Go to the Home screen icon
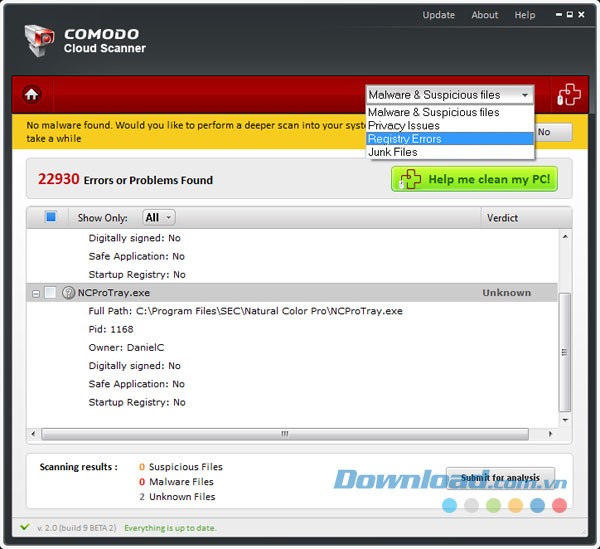The image size is (600, 549). tap(32, 94)
